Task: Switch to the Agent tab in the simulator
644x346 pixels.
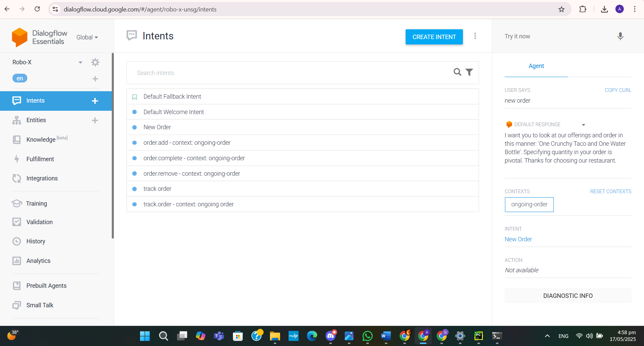Action: (536, 66)
